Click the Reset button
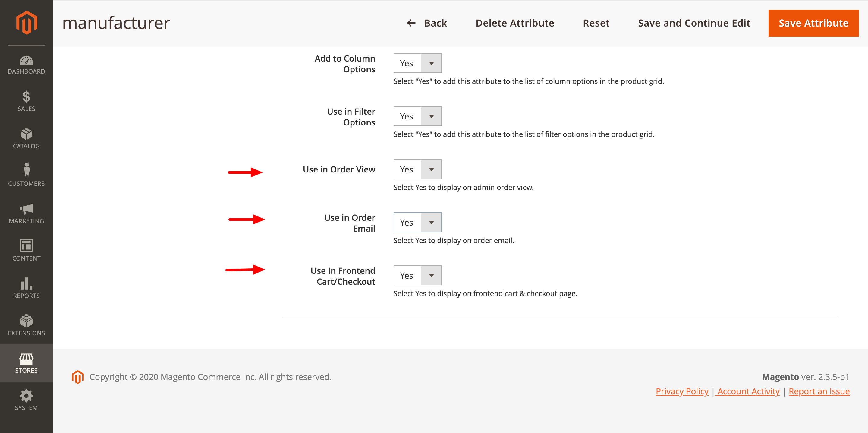Screen dimensions: 868x433 pyautogui.click(x=596, y=23)
